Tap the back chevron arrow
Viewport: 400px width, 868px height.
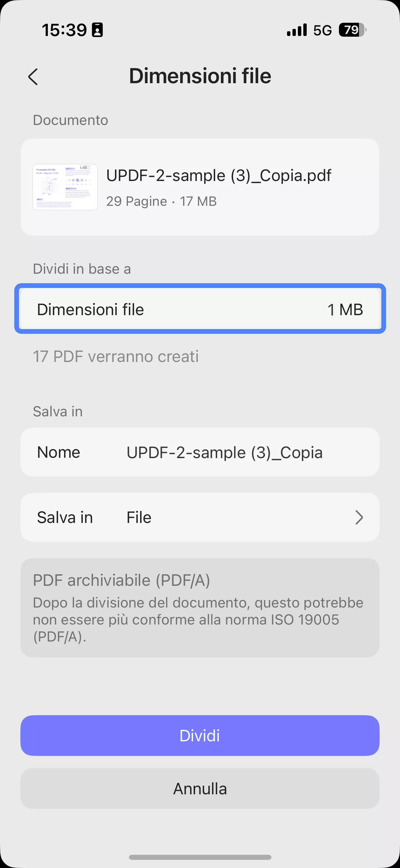click(34, 77)
